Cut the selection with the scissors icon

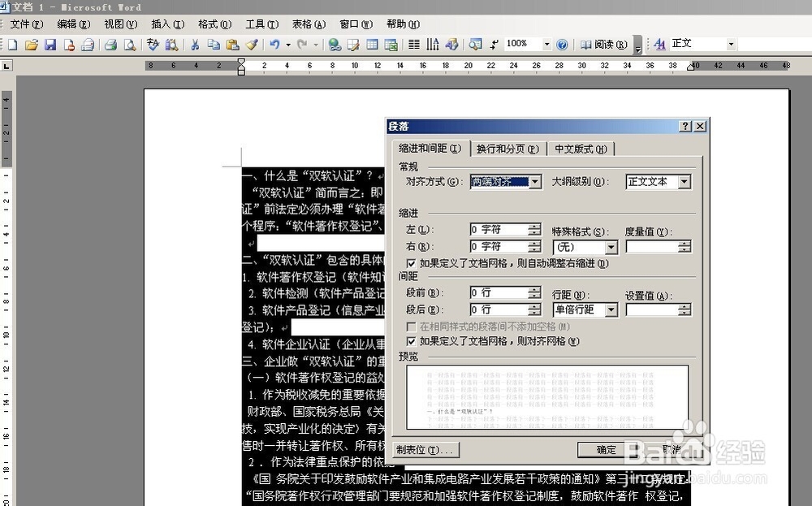195,45
